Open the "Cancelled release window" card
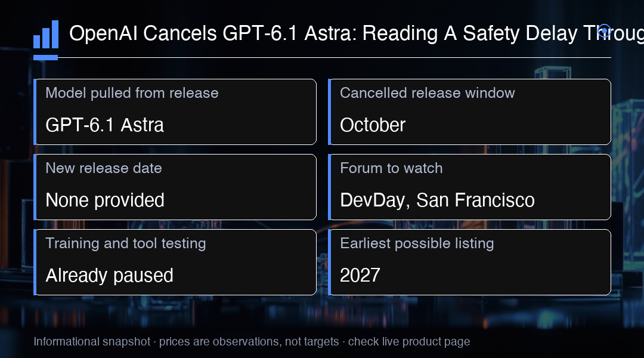This screenshot has height=358, width=644. click(469, 112)
